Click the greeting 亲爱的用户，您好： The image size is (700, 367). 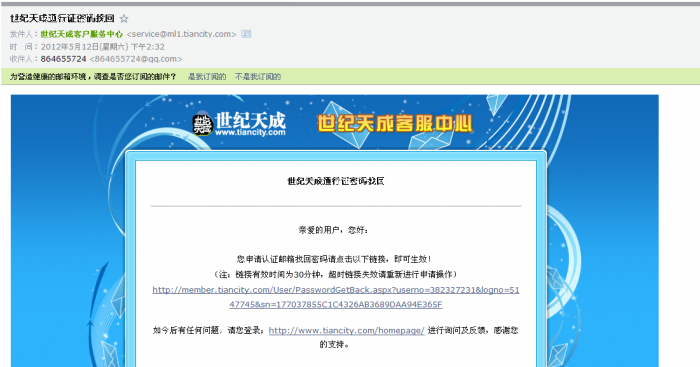pos(333,230)
